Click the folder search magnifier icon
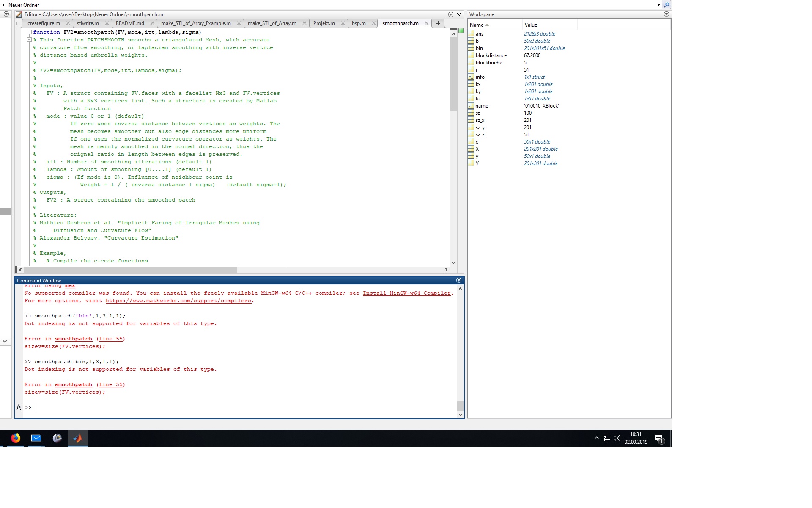The image size is (812, 508). 667,5
